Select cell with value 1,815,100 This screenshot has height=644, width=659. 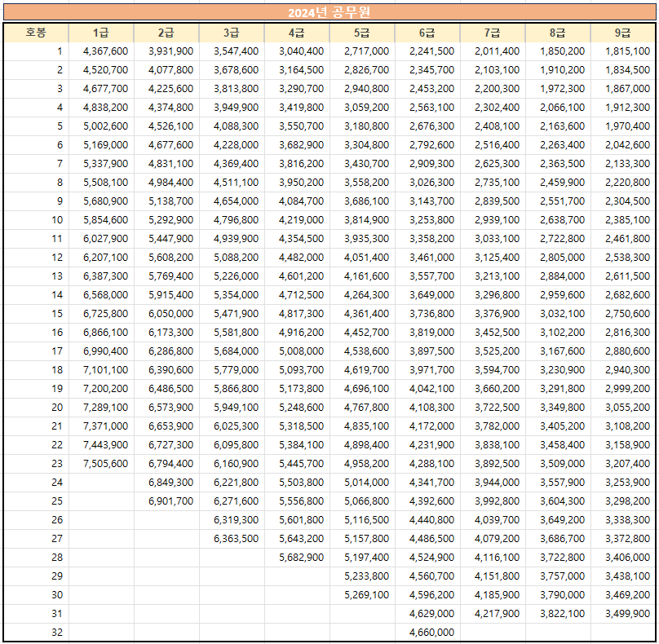click(x=623, y=51)
